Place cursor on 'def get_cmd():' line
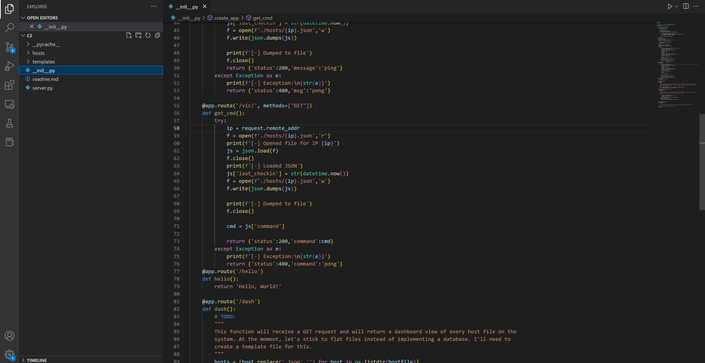 pyautogui.click(x=223, y=113)
